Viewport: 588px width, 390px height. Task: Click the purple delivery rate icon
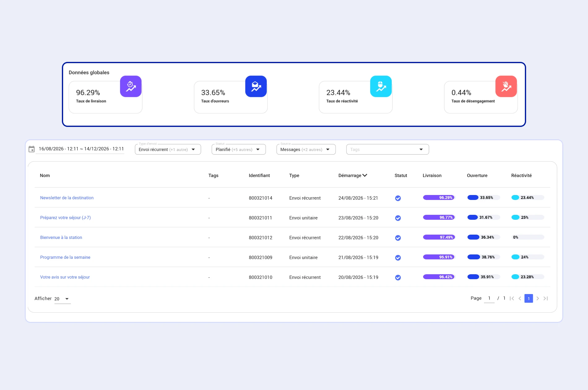(x=131, y=86)
